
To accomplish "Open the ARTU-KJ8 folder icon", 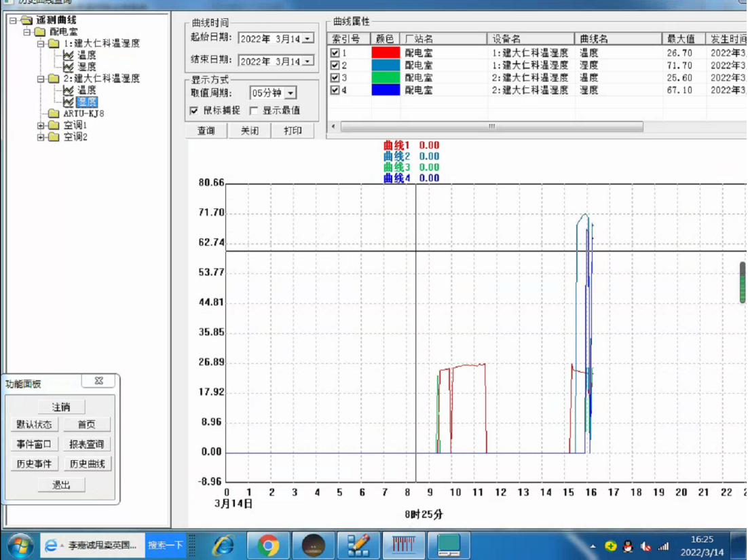I will coord(54,113).
